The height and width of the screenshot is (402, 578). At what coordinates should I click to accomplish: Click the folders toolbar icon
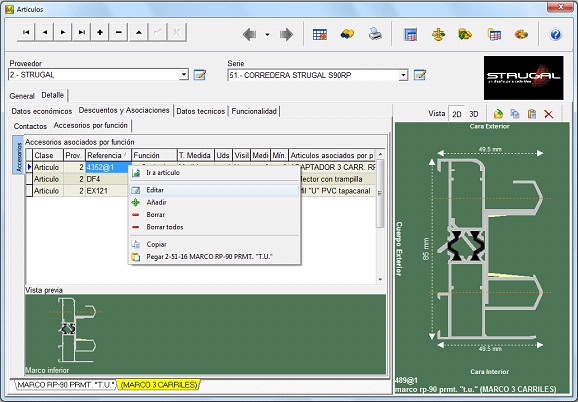pos(465,34)
